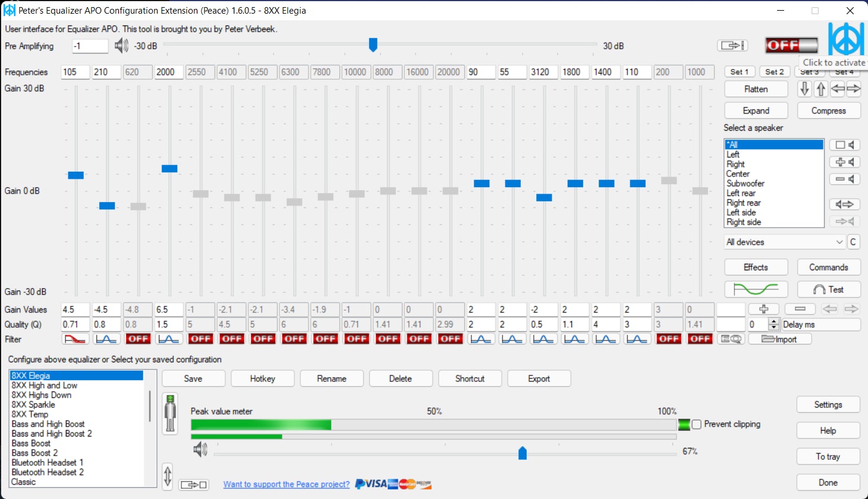Viewport: 868px width, 499px height.
Task: Open the All devices dropdown
Action: tap(784, 242)
